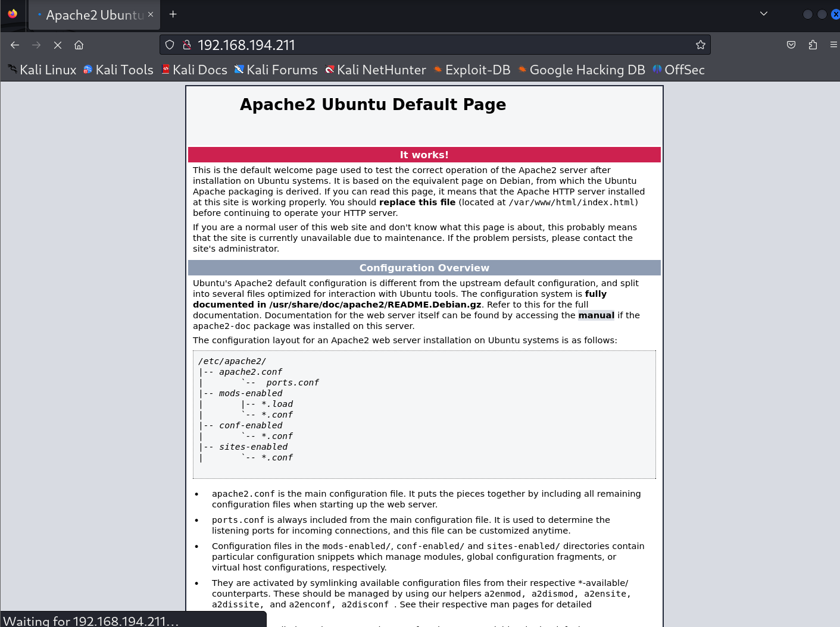The image size is (840, 627).
Task: Select the Apache2 Ubuntu tab
Action: [95, 15]
